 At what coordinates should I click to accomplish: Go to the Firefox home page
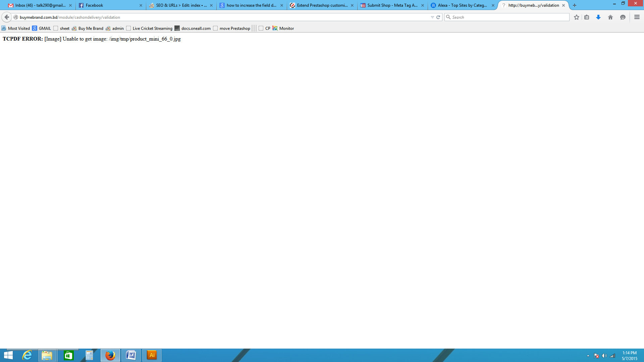[x=610, y=17]
